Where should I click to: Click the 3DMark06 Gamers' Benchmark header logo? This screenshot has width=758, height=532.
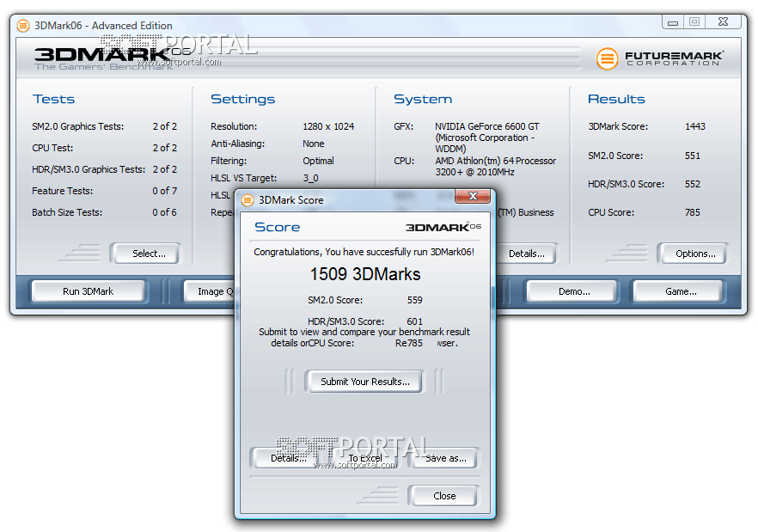click(x=112, y=58)
